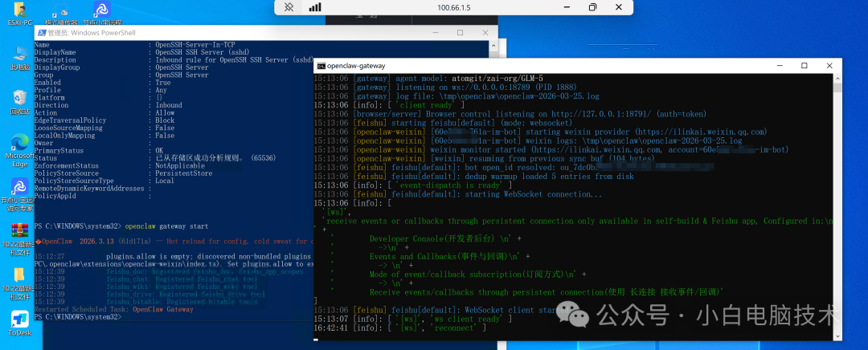Click the 'ws client ready' log line

412,319
